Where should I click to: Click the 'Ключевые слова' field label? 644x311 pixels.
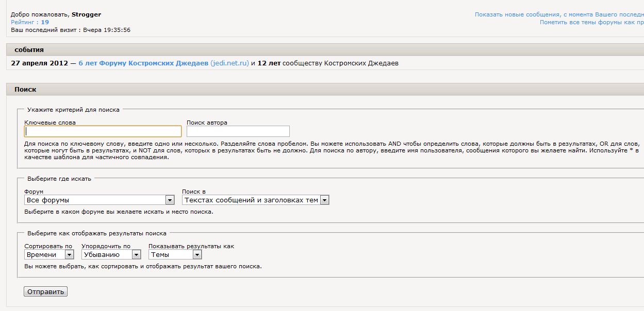(50, 123)
